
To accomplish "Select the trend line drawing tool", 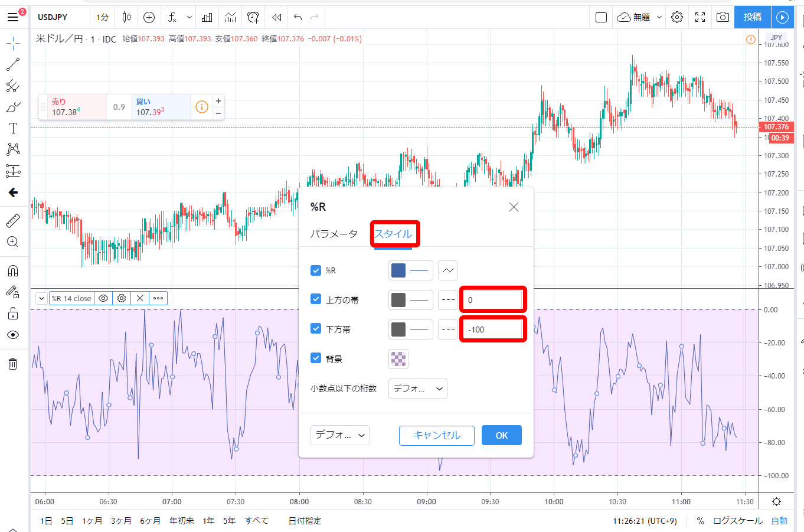I will coord(13,64).
